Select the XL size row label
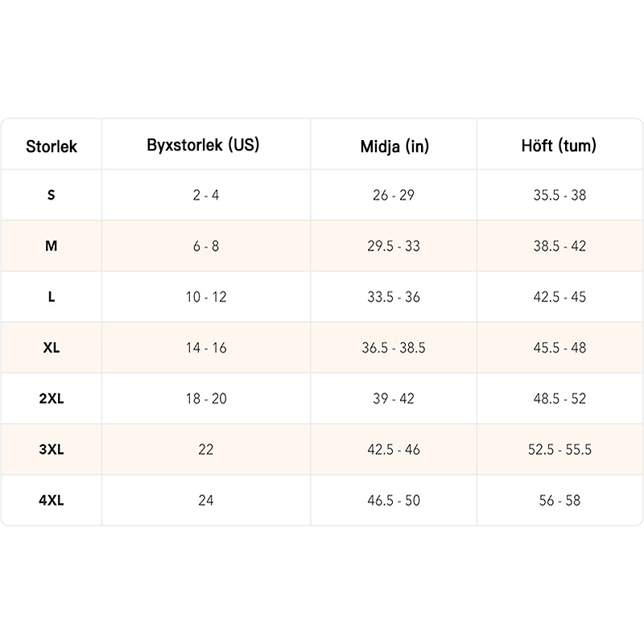 tap(52, 348)
